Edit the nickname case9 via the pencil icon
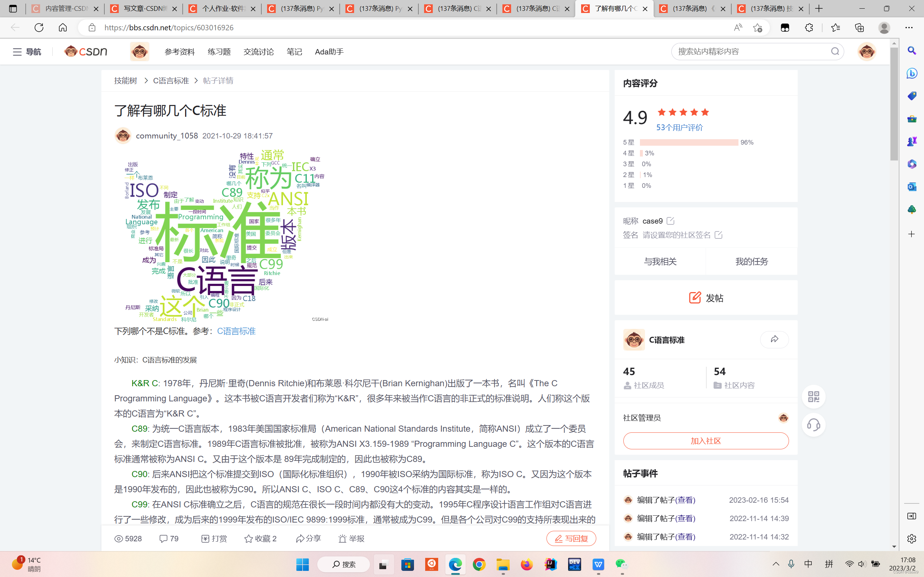The width and height of the screenshot is (924, 577). (x=670, y=221)
